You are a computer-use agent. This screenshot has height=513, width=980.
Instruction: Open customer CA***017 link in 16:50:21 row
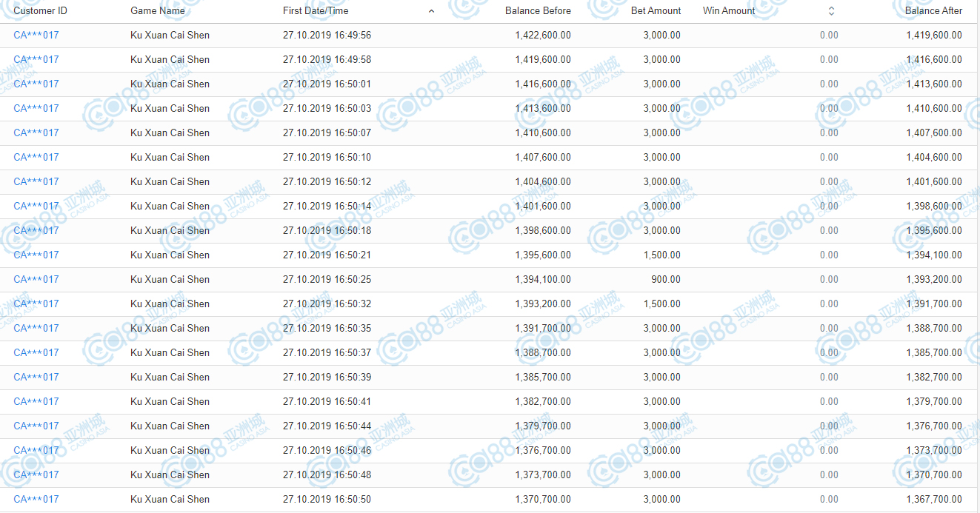tap(36, 255)
